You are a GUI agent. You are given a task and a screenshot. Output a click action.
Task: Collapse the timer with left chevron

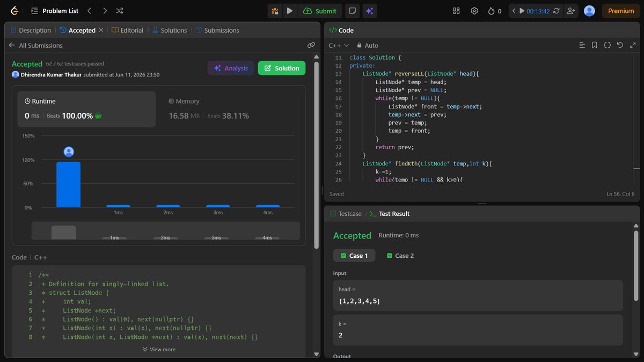coord(514,11)
